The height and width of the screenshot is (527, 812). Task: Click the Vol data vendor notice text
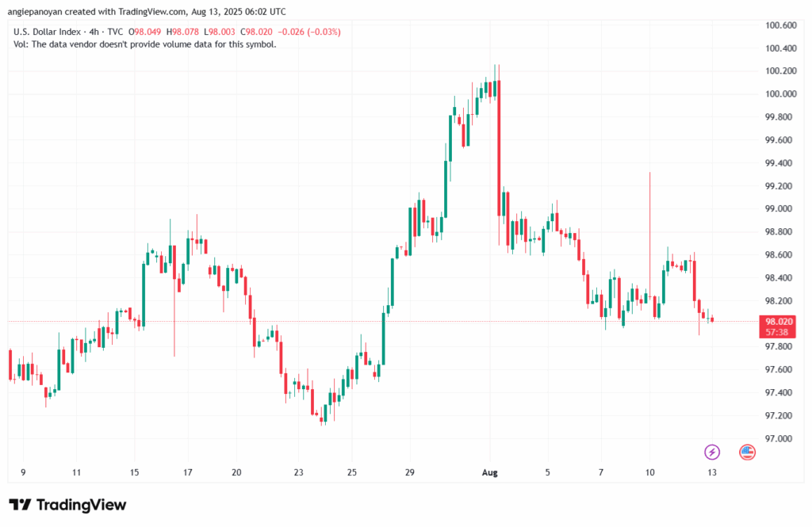click(x=145, y=44)
